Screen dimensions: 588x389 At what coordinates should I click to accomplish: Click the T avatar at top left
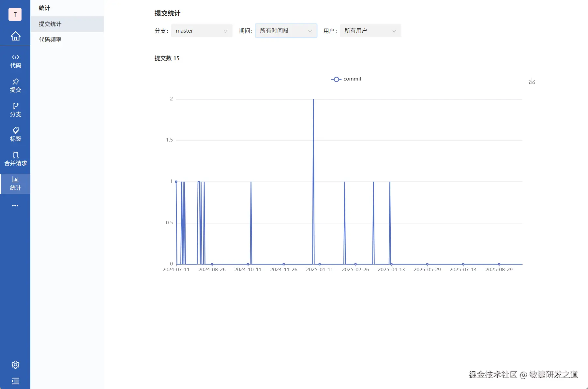click(x=15, y=14)
